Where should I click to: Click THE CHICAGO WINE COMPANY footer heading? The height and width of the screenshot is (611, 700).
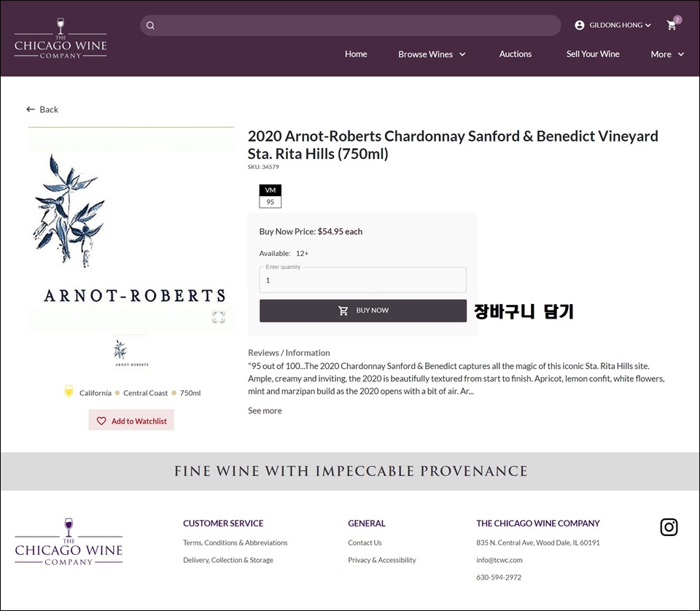(538, 523)
